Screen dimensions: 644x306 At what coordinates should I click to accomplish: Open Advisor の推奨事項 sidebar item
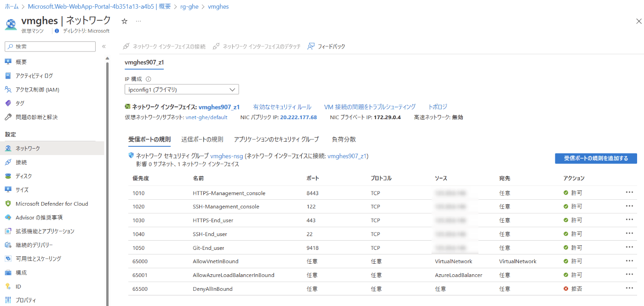(x=39, y=217)
